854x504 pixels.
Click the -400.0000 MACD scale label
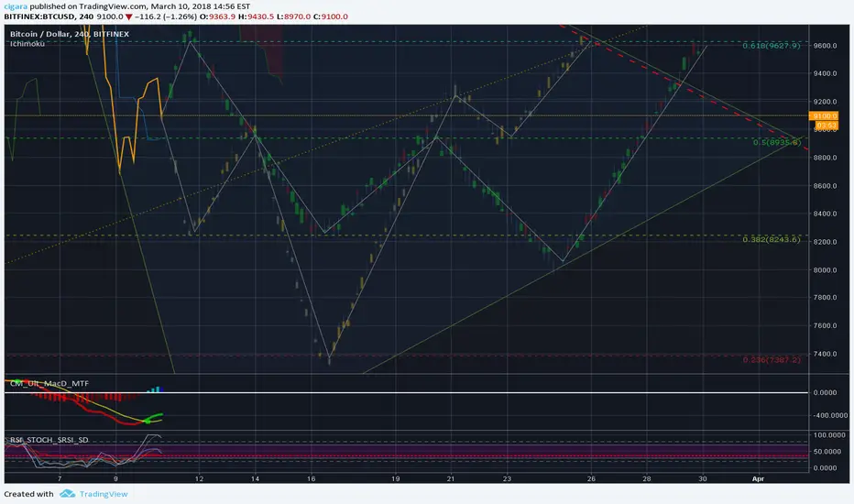(x=829, y=415)
